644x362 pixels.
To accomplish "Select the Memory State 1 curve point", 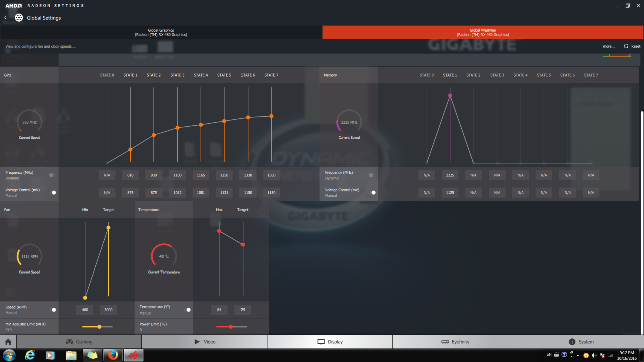I will 450,95.
